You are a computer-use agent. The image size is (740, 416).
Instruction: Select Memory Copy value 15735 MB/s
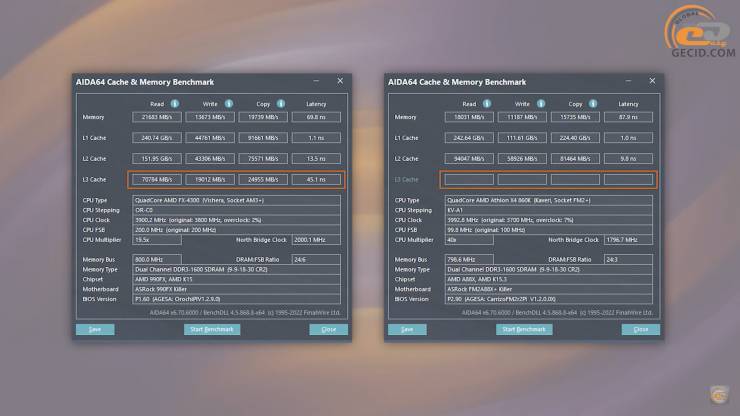[x=575, y=117]
